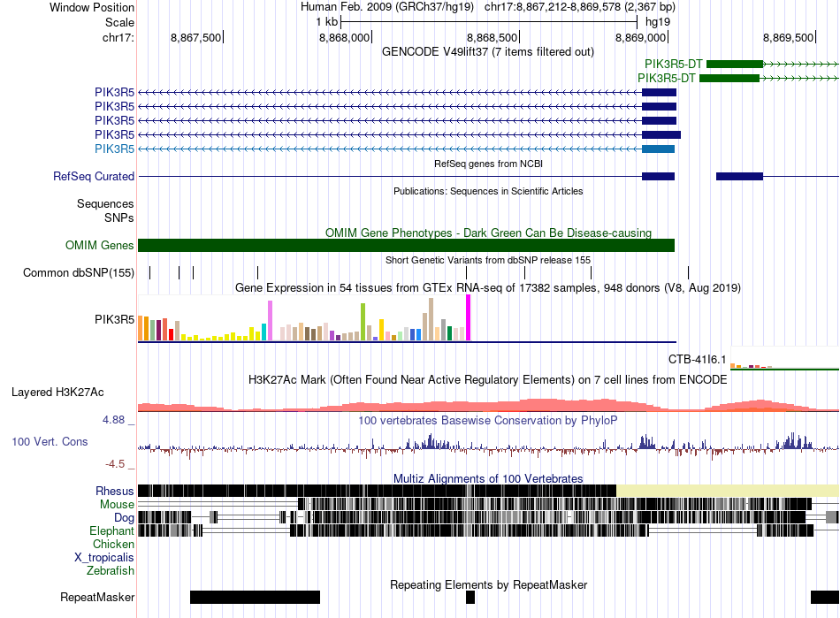Click the pale yellow Rhesus gap region

tap(728, 491)
